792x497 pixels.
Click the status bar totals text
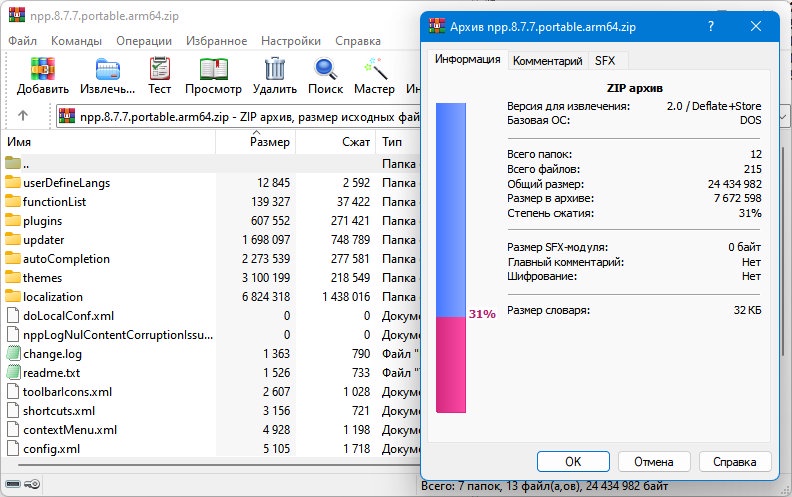tap(544, 486)
